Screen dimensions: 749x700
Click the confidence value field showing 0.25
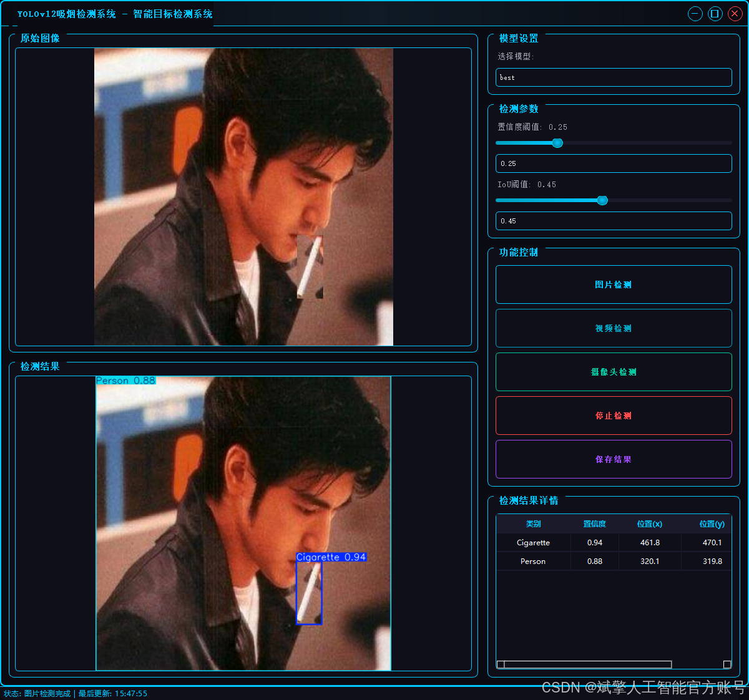pos(614,163)
